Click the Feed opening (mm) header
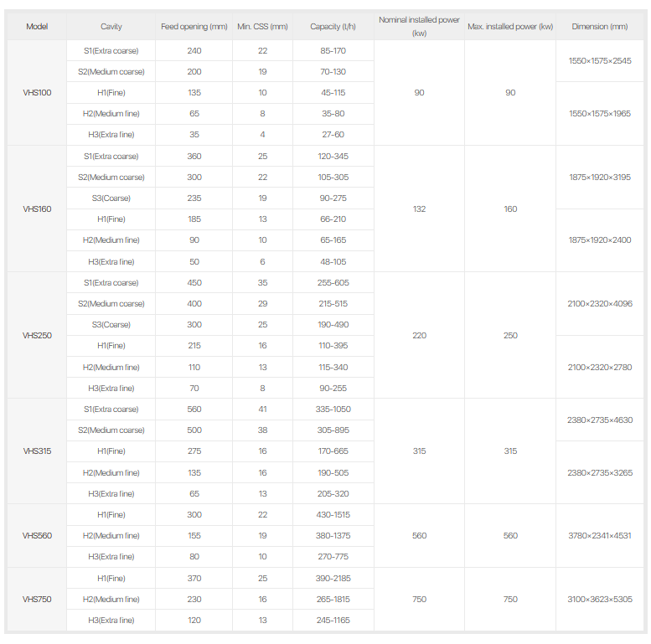This screenshot has height=644, width=651. 194,27
